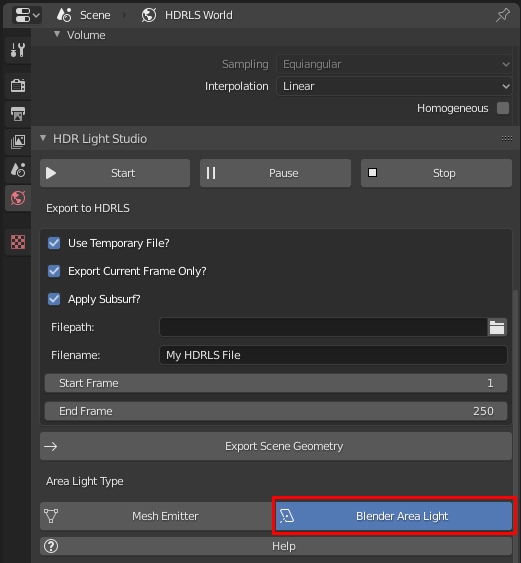521x563 pixels.
Task: Toggle the pin icon in header
Action: pyautogui.click(x=503, y=15)
